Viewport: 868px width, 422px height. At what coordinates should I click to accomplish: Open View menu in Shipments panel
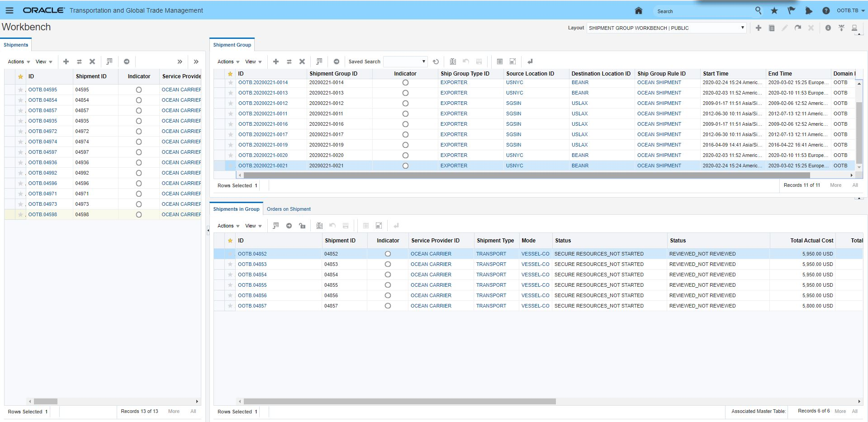(44, 62)
